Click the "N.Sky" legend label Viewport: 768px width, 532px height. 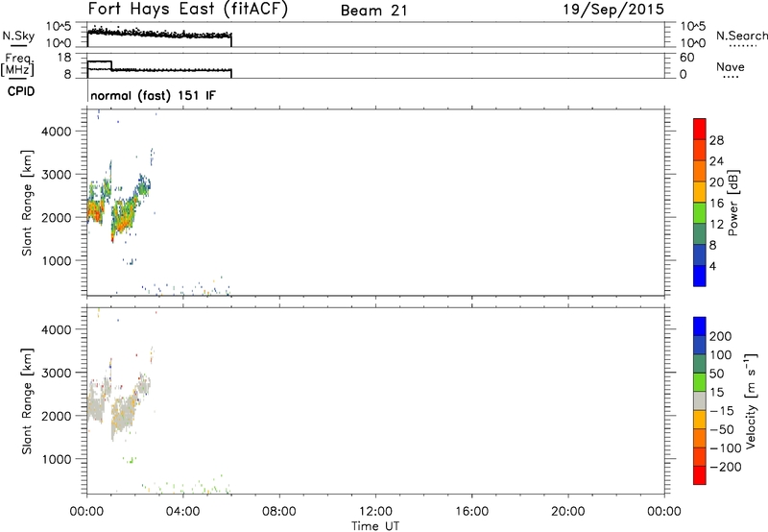[x=18, y=36]
